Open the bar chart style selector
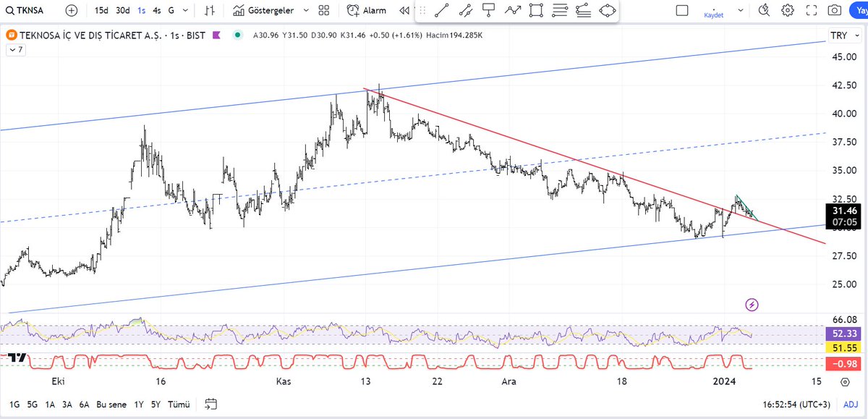 point(210,11)
